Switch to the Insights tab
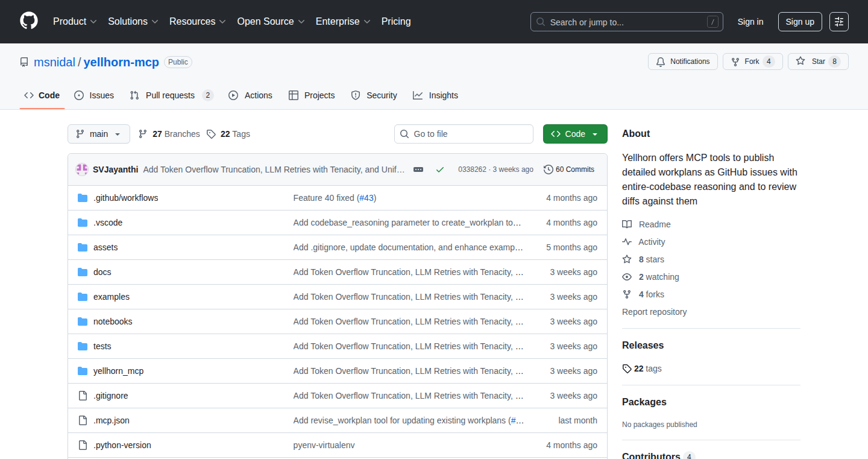The image size is (868, 459). tap(436, 95)
